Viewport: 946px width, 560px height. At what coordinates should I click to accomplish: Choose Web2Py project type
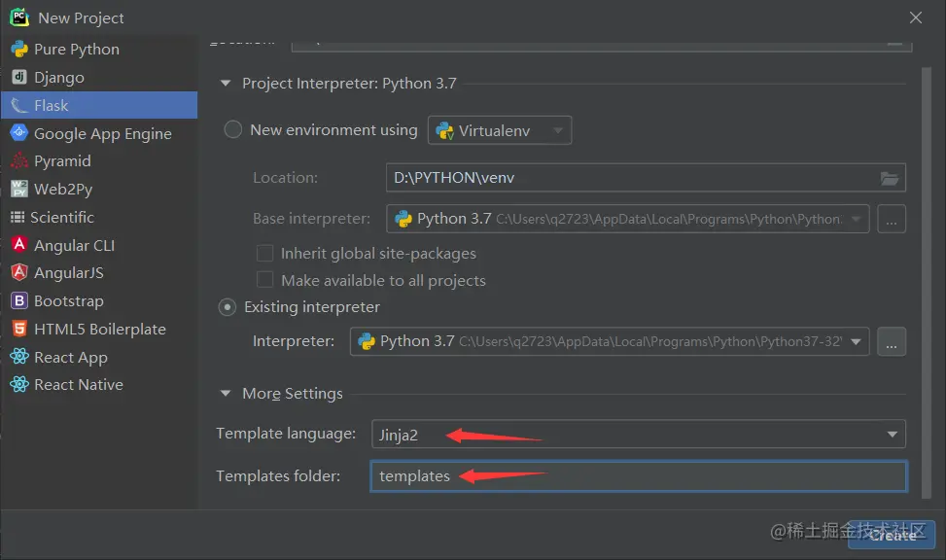click(x=99, y=189)
